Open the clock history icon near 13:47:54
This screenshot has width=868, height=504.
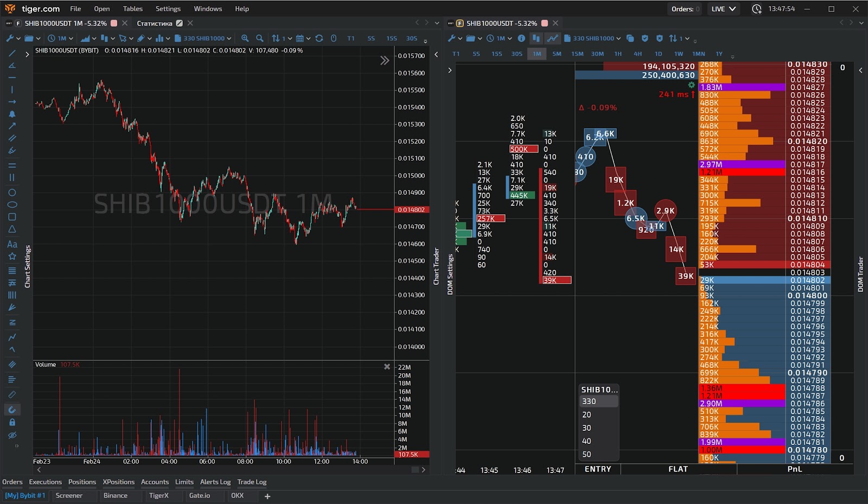(757, 9)
